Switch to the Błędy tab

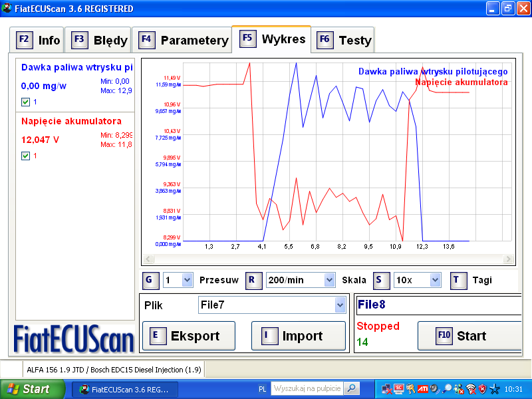98,40
